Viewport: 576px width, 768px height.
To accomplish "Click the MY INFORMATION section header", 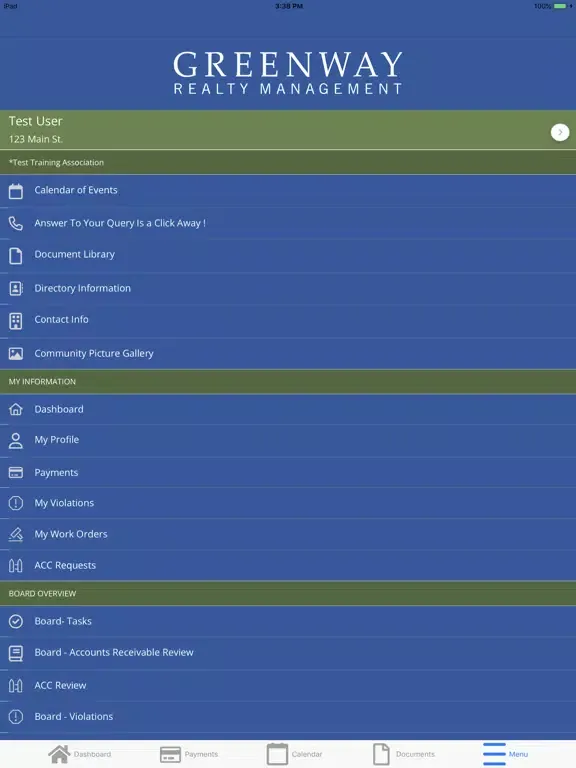I will [288, 382].
